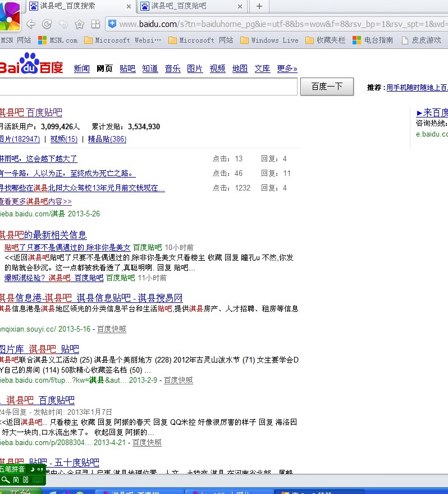Open 图片 in Baidu navigation
Screen dimensions: 448x494
[195, 69]
